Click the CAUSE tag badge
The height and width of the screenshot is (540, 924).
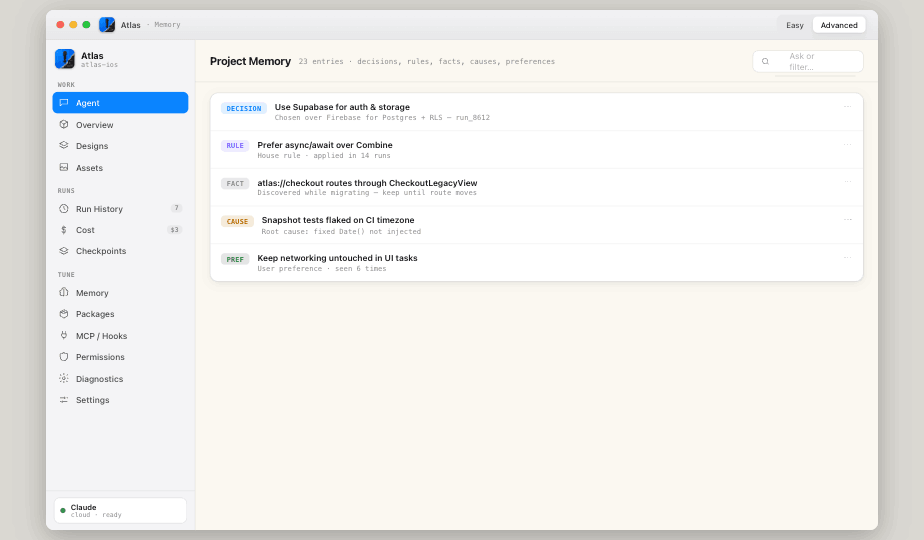[x=237, y=222]
